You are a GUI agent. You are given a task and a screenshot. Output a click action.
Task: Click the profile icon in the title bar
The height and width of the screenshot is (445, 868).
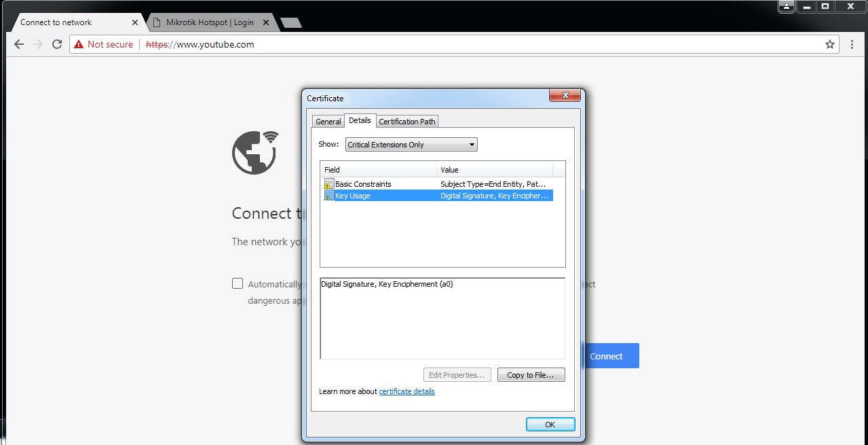coord(785,6)
